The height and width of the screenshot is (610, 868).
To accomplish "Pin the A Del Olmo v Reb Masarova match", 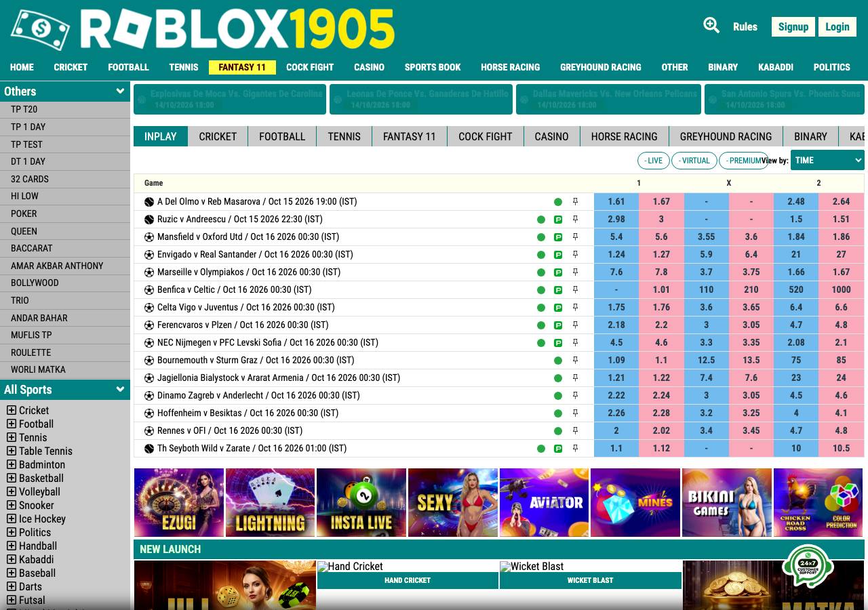I will (575, 201).
